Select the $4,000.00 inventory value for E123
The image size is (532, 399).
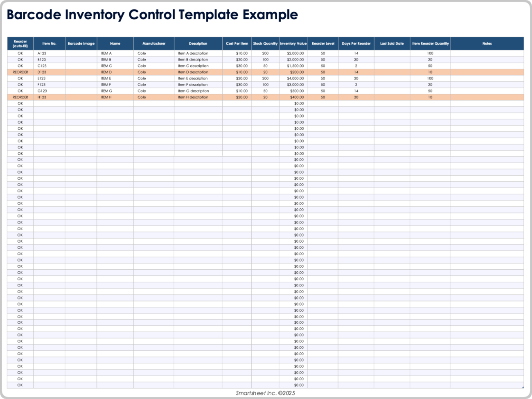coord(295,78)
